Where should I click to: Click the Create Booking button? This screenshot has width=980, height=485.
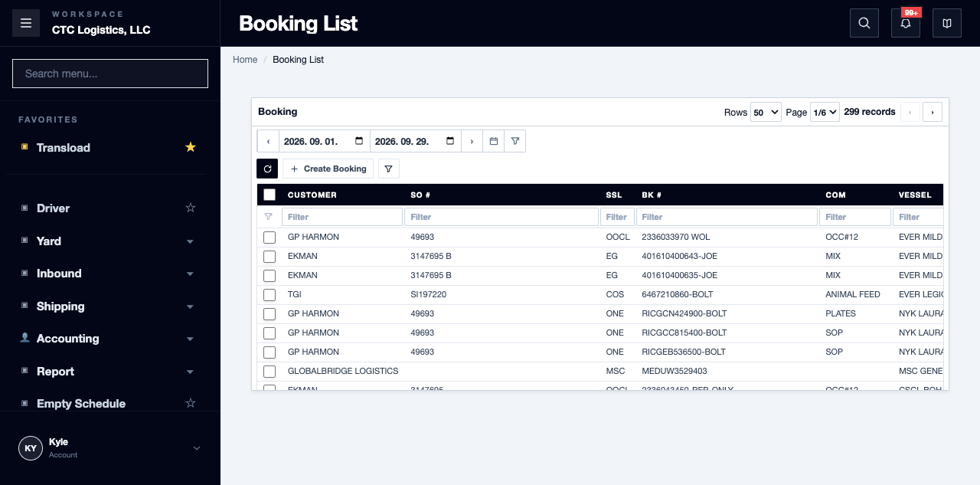point(328,169)
